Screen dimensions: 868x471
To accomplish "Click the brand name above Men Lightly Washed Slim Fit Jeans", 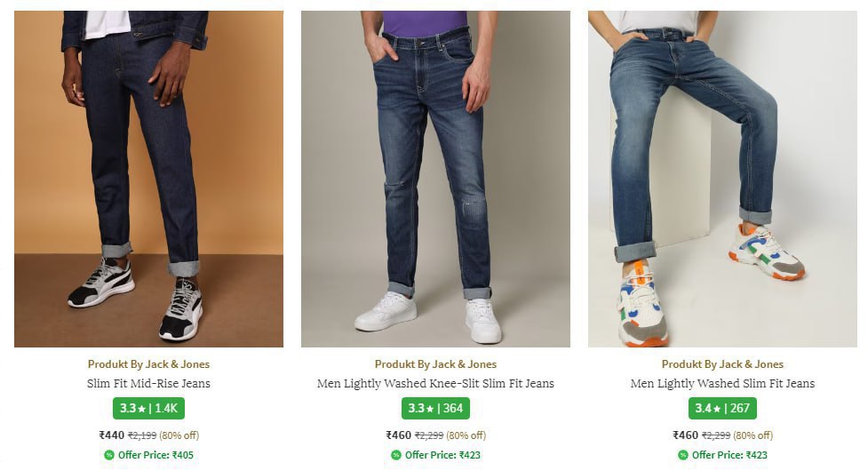I will (x=722, y=364).
